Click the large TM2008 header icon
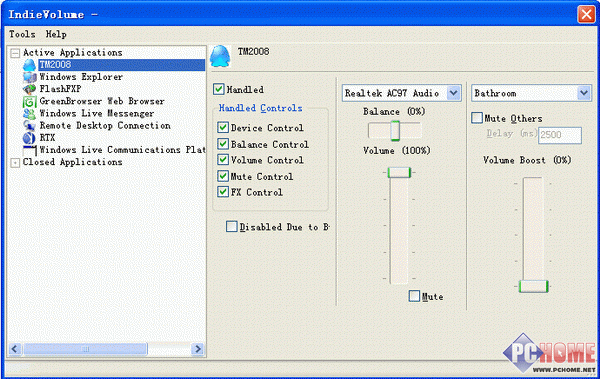 tap(220, 56)
